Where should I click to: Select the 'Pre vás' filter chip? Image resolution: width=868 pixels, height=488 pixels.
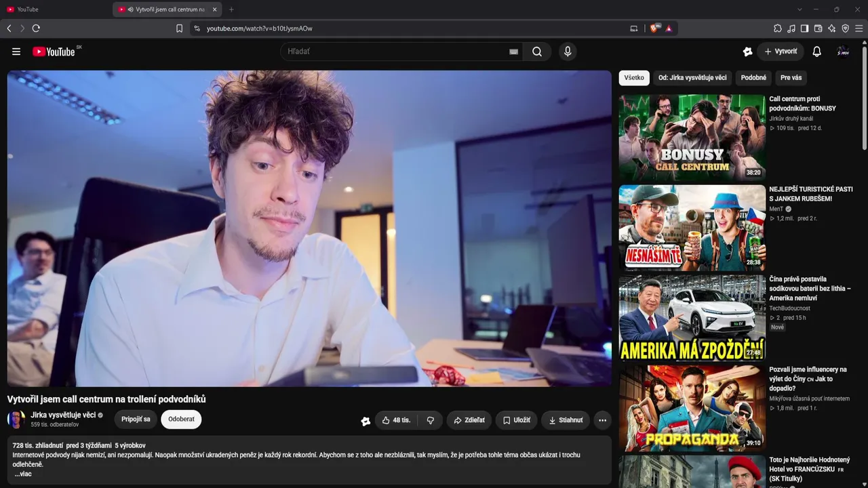coord(791,78)
